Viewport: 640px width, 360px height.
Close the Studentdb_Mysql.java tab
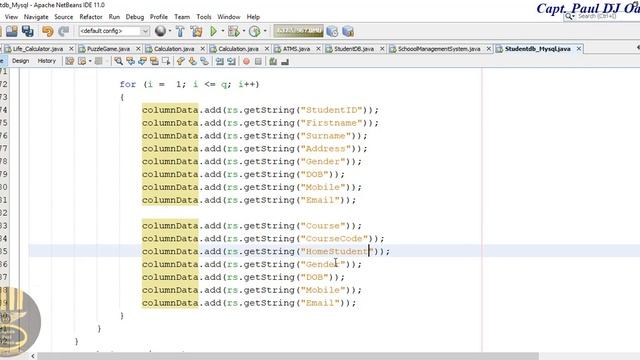(x=579, y=49)
